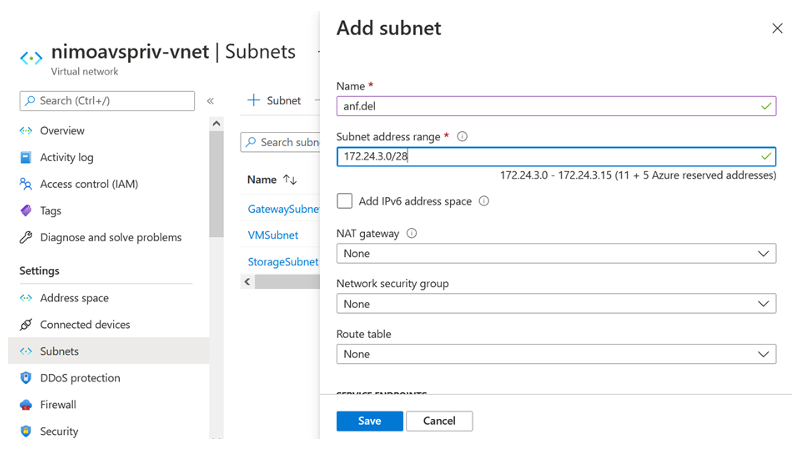Viewport: 800px width, 450px height.
Task: Select the Tags icon in sidebar
Action: tap(26, 211)
